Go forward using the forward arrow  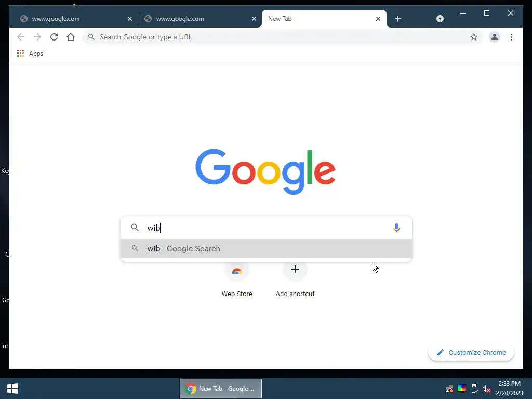tap(37, 37)
